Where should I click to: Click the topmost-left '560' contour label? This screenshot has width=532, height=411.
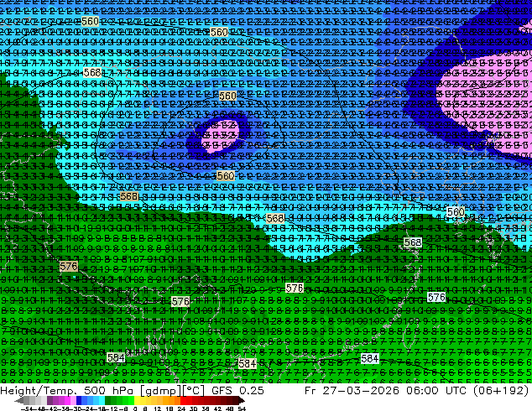(91, 21)
